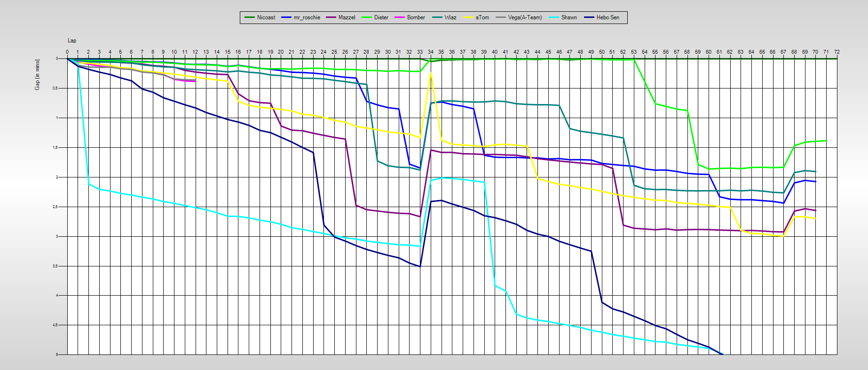The width and height of the screenshot is (868, 370).
Task: Select lap 53 on the lap axis
Action: [634, 52]
